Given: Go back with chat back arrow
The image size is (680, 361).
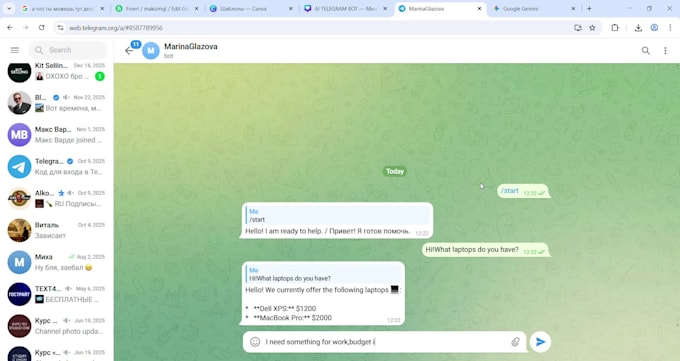Looking at the screenshot, I should click(129, 51).
